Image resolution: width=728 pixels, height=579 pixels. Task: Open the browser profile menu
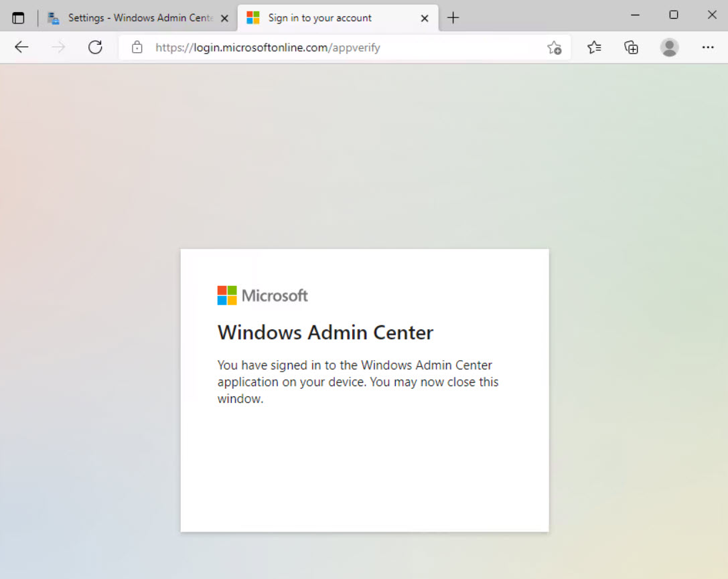coord(669,47)
